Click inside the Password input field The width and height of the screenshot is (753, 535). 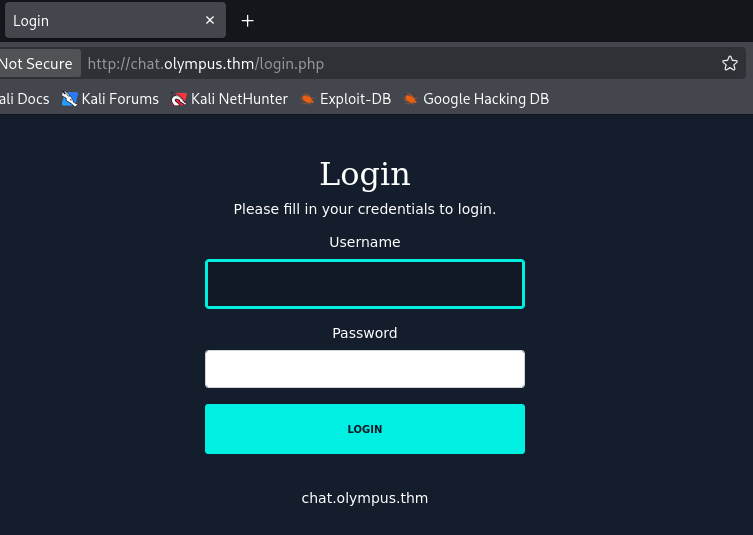coord(364,369)
